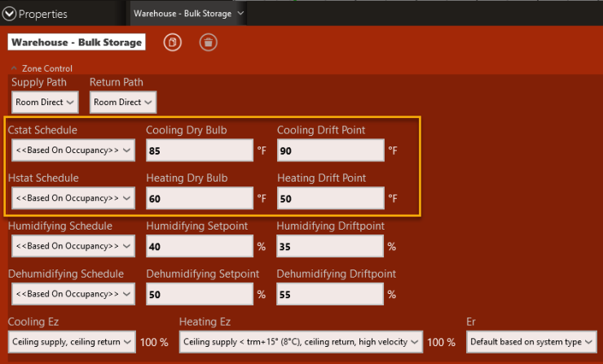Collapse the Zone Control section
The height and width of the screenshot is (364, 603).
pyautogui.click(x=14, y=68)
